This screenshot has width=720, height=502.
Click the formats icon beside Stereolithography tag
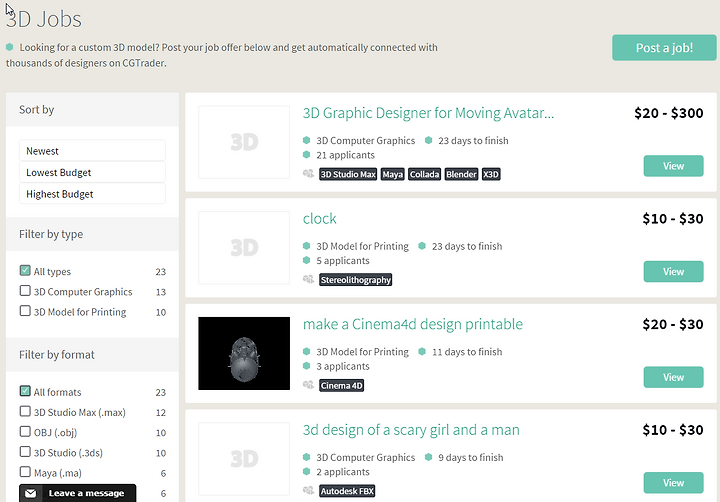(308, 279)
